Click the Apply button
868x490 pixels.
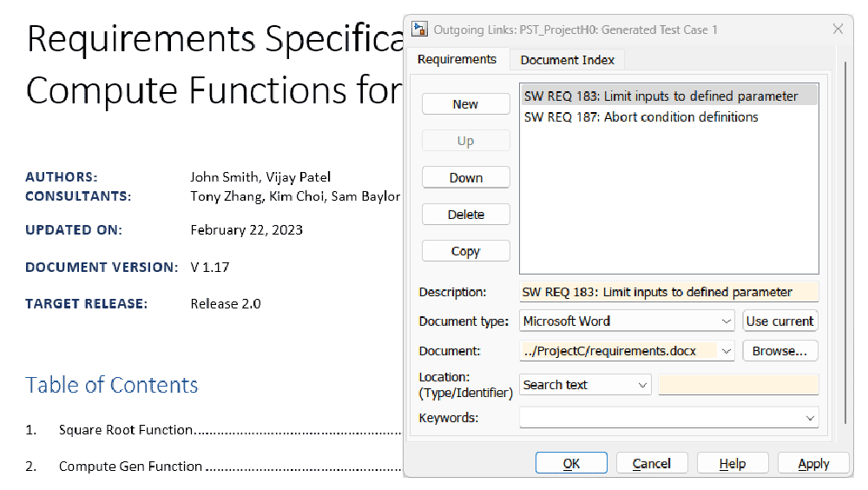point(813,464)
